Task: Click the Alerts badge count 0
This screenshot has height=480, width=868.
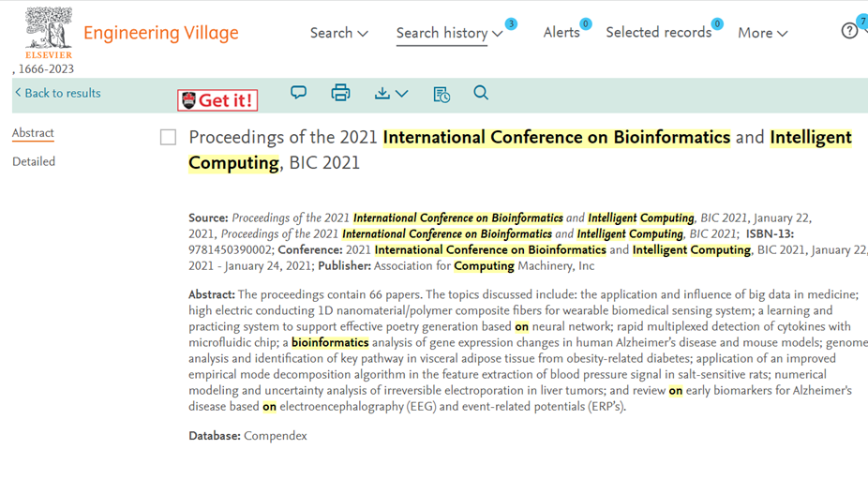Action: point(585,23)
